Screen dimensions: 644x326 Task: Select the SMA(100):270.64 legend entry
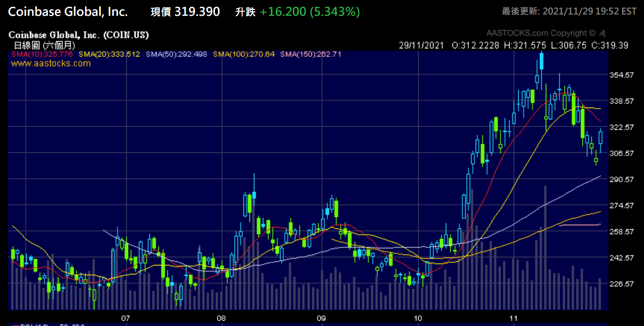click(x=243, y=54)
